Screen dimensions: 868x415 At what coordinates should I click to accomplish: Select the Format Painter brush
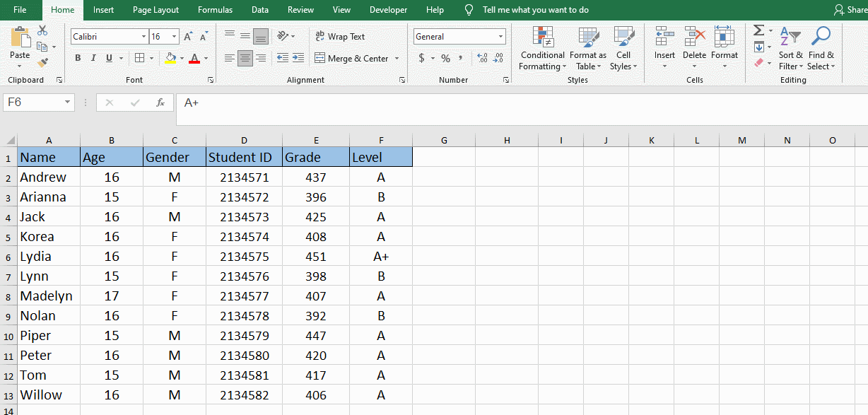42,62
